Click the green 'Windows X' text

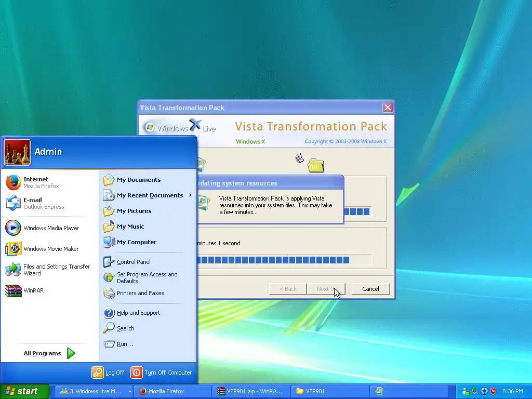coord(250,141)
